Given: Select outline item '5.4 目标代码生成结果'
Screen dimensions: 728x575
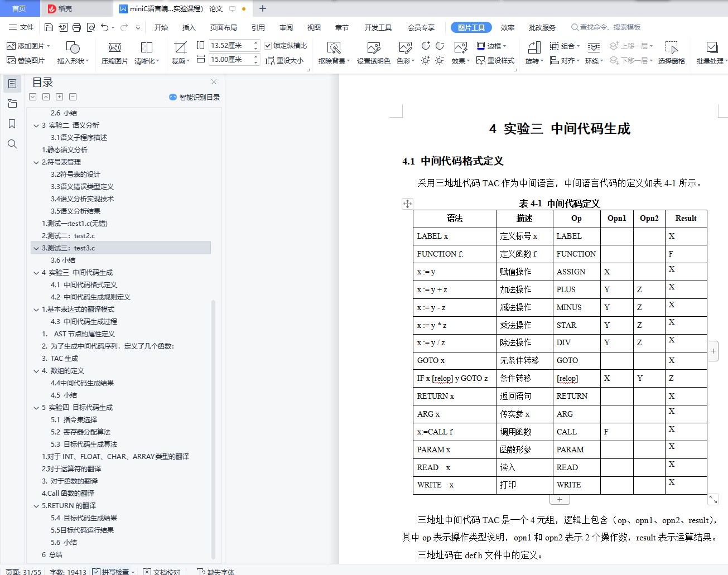Looking at the screenshot, I should click(x=84, y=518).
